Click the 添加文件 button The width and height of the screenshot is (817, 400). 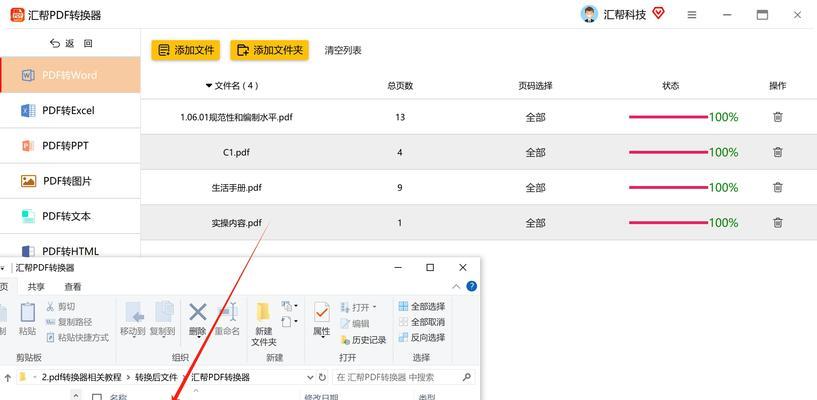186,50
